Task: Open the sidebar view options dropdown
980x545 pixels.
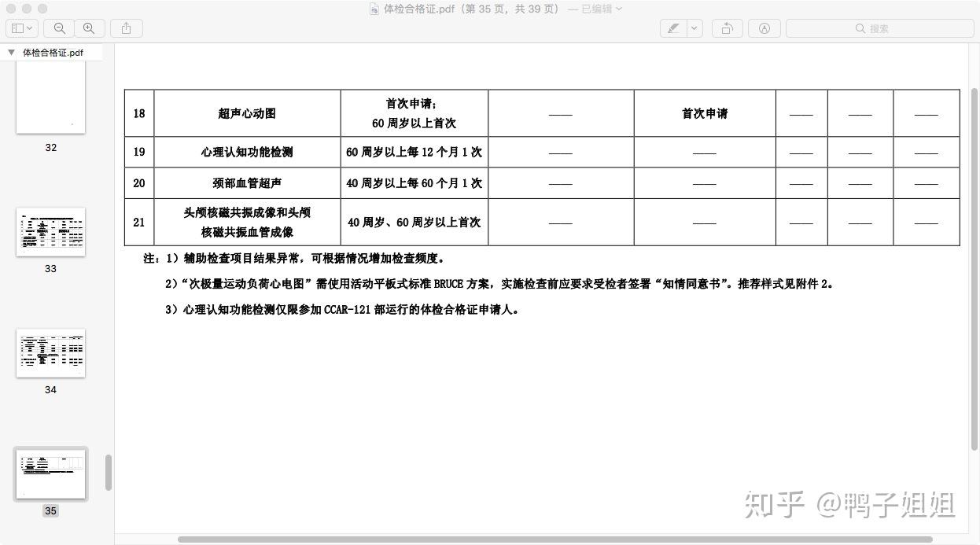Action: 22,28
